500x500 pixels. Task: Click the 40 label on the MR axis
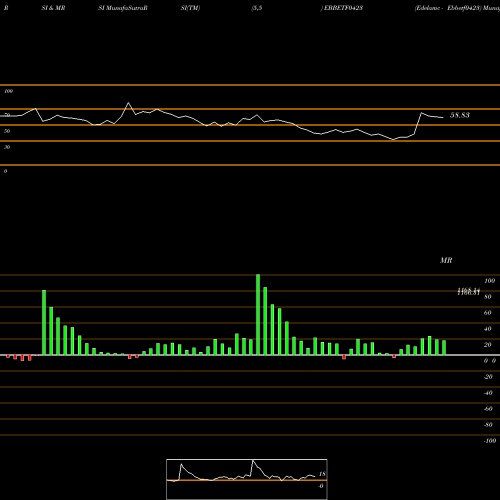click(488, 329)
